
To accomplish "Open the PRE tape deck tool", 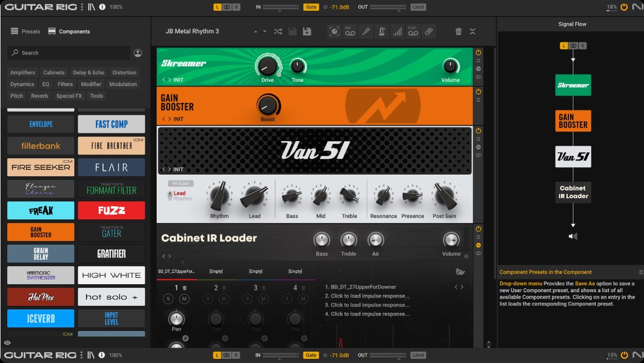I will tap(350, 32).
